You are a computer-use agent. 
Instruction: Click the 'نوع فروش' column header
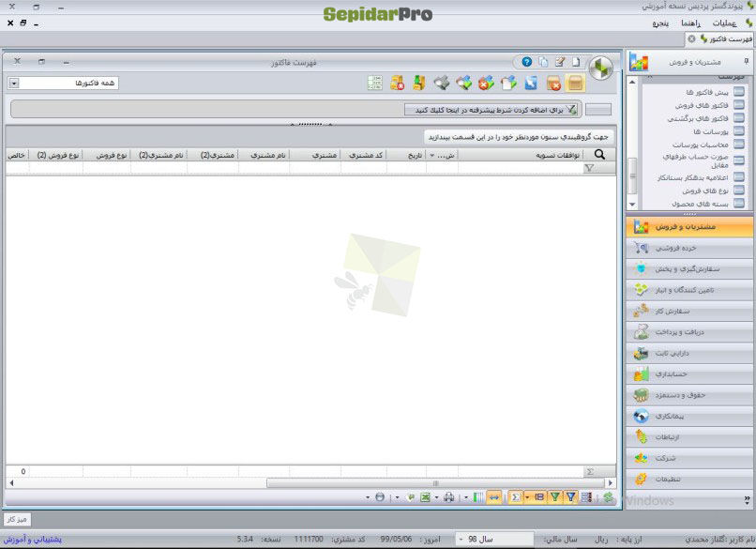pyautogui.click(x=107, y=155)
